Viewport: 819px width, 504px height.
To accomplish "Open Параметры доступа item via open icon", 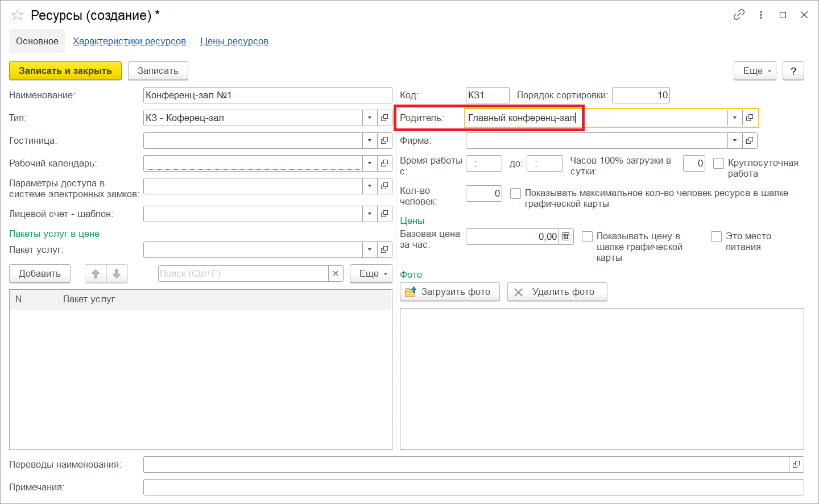I will click(x=384, y=186).
